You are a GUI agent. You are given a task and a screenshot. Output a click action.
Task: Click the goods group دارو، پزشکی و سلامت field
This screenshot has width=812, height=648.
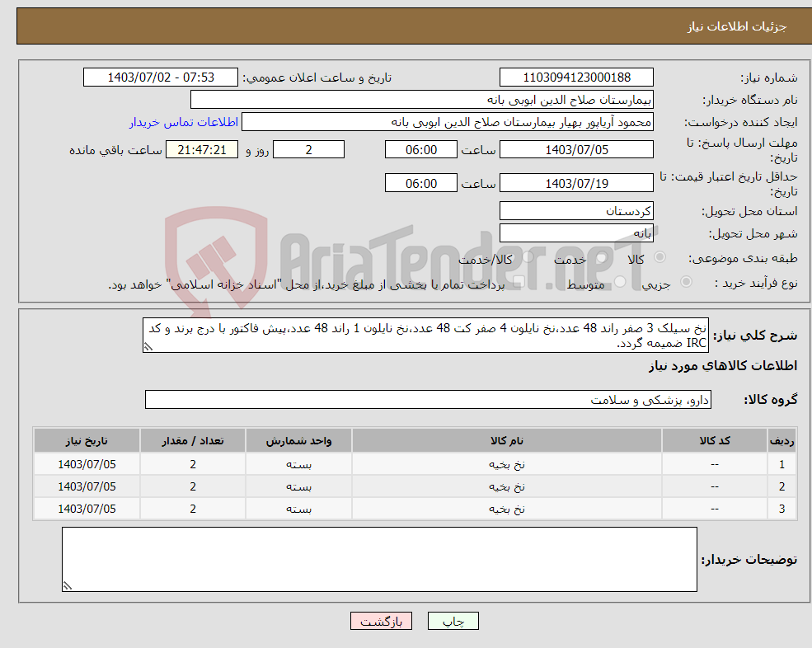pyautogui.click(x=429, y=399)
